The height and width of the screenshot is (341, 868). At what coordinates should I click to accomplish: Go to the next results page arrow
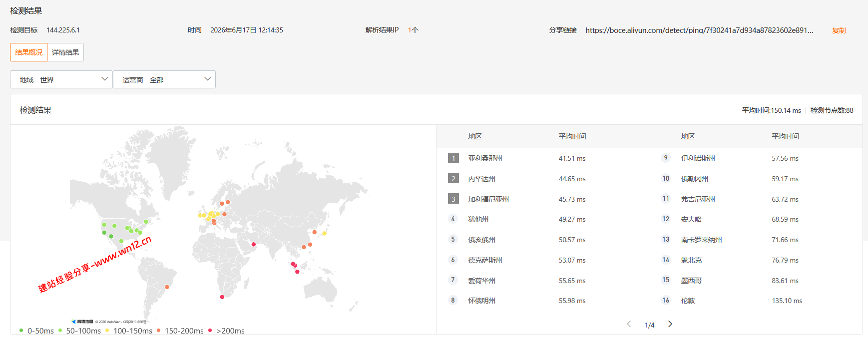coord(670,324)
